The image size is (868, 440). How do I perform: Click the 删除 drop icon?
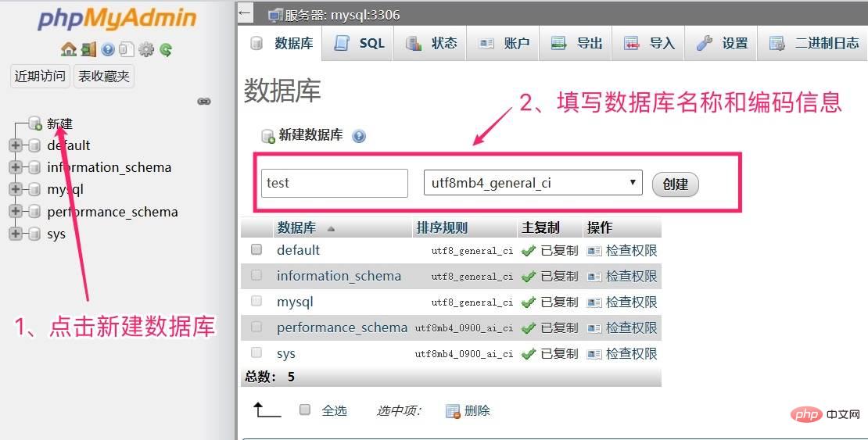pos(453,410)
